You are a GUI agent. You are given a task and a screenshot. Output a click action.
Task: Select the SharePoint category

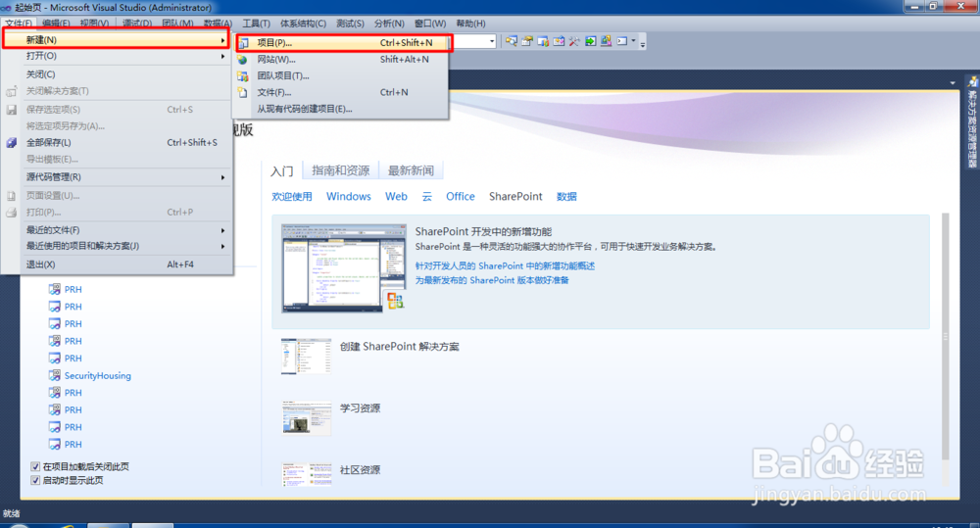pyautogui.click(x=515, y=196)
